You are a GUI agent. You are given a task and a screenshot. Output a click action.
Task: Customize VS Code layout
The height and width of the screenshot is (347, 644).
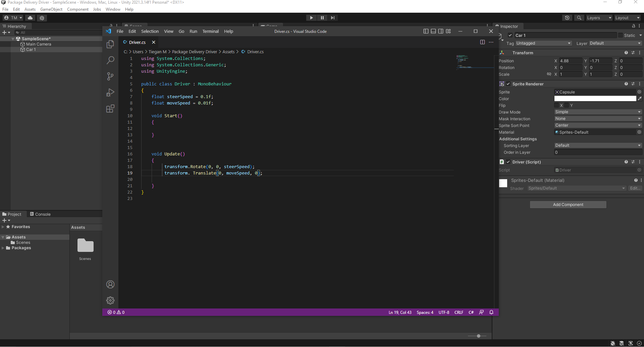point(448,31)
